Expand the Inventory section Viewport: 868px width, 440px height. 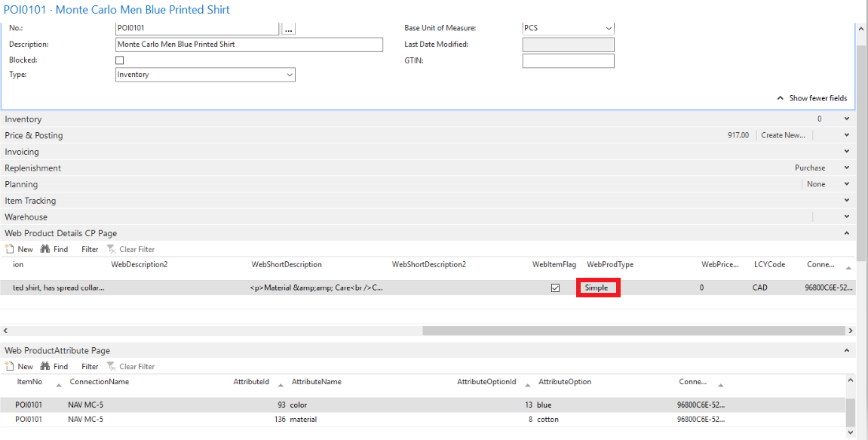click(x=846, y=119)
